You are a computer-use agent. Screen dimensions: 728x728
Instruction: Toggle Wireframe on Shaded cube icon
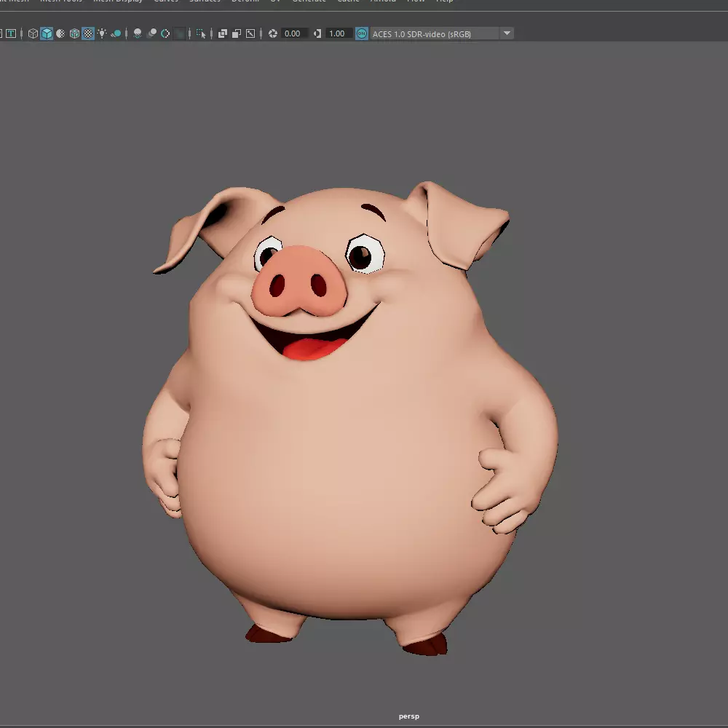pyautogui.click(x=74, y=33)
